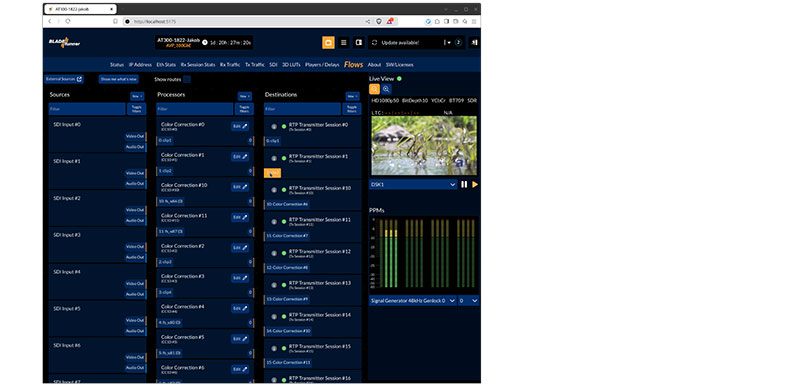800x385 pixels.
Task: Open the DSK1 source dropdown
Action: 413,185
